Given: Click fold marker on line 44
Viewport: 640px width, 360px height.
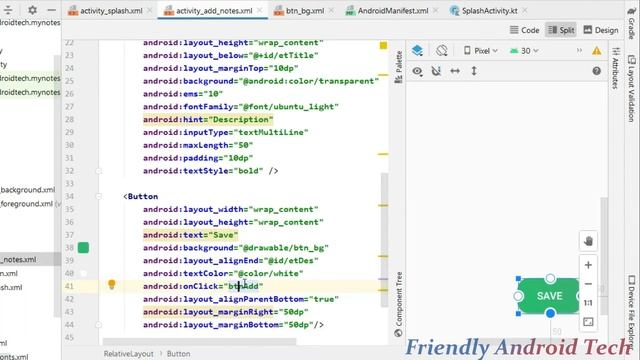Looking at the screenshot, I should [98, 325].
